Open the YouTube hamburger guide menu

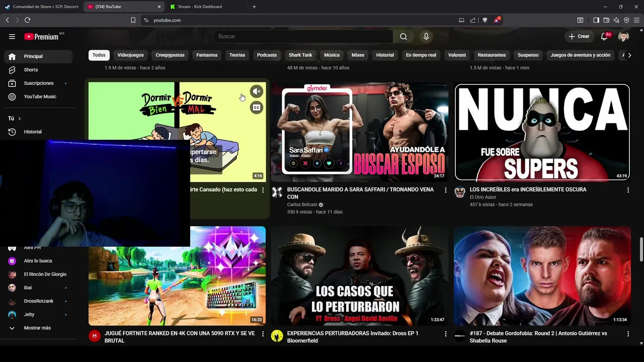coord(12,36)
